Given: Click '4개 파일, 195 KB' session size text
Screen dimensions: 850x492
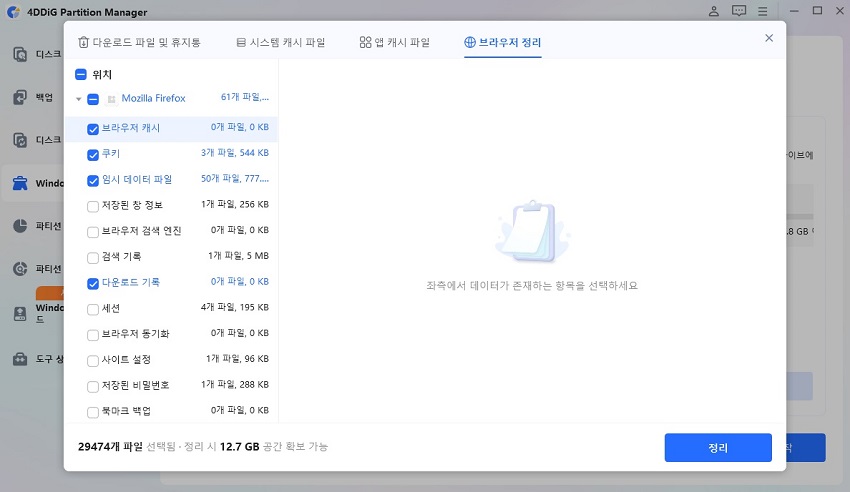Looking at the screenshot, I should click(x=235, y=307).
